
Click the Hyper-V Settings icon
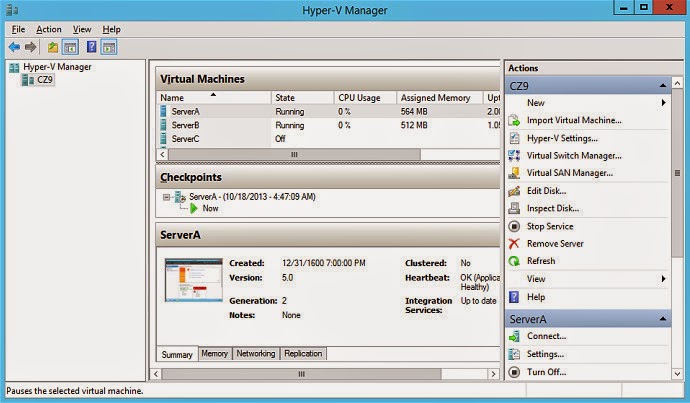(514, 138)
